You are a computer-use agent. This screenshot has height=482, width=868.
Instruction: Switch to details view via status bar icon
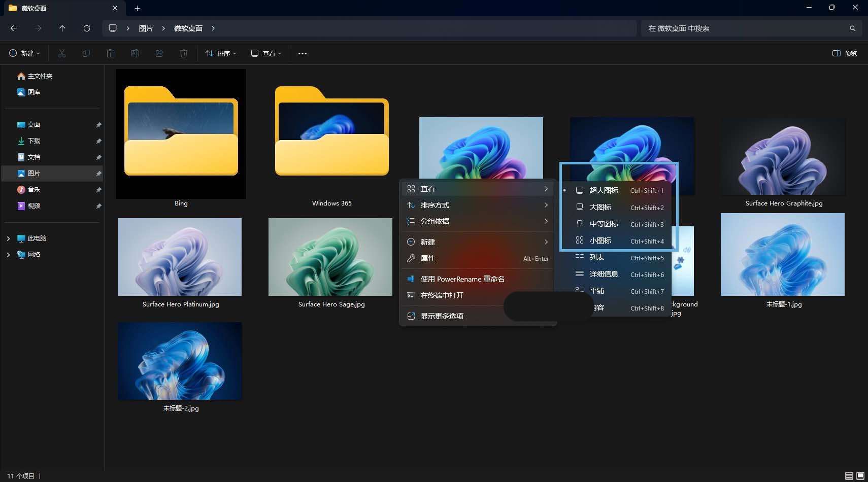[850, 476]
